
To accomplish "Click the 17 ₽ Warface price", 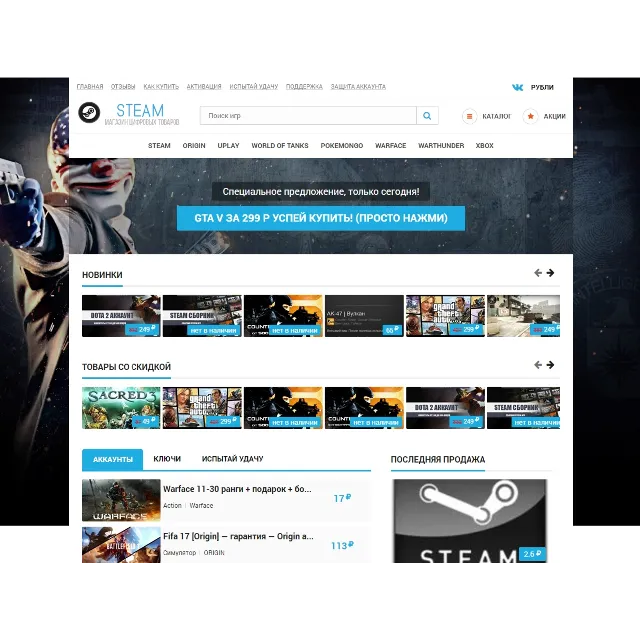I will tap(342, 498).
